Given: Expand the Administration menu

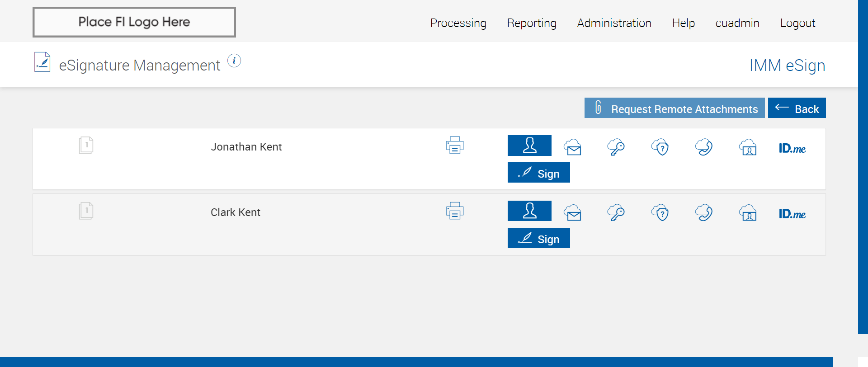Looking at the screenshot, I should point(614,23).
